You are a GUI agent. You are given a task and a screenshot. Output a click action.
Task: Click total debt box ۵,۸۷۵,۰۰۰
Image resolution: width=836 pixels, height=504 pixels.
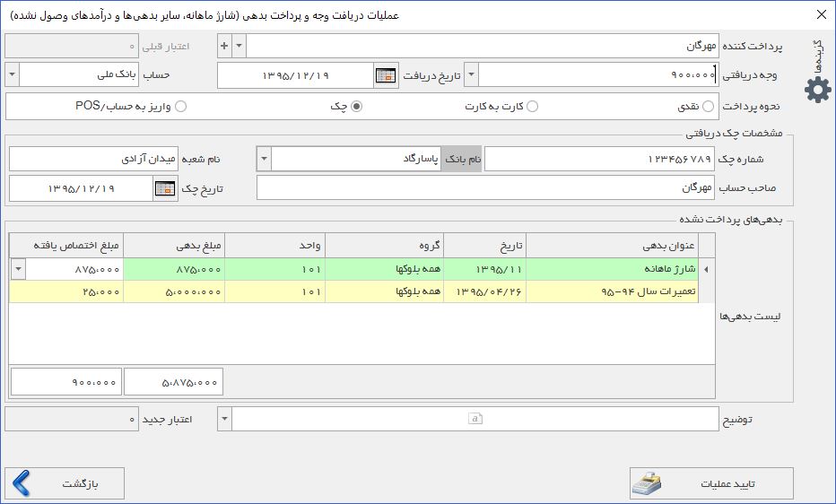click(173, 382)
